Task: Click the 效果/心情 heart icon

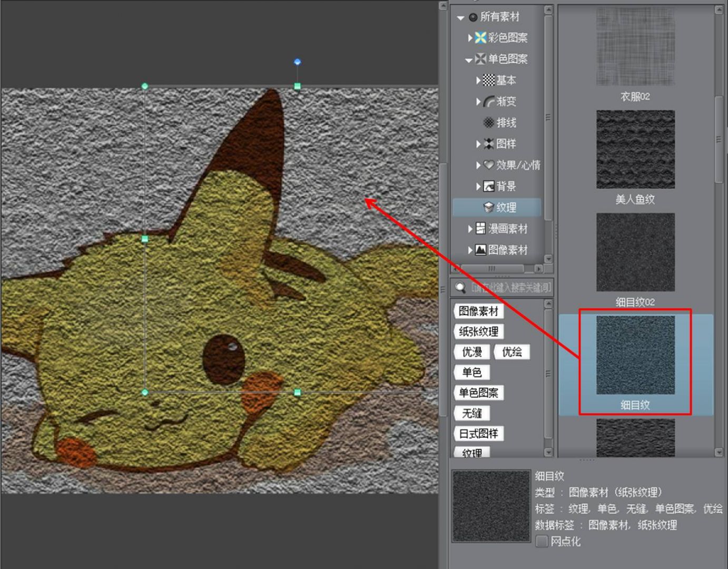Action: pyautogui.click(x=489, y=165)
